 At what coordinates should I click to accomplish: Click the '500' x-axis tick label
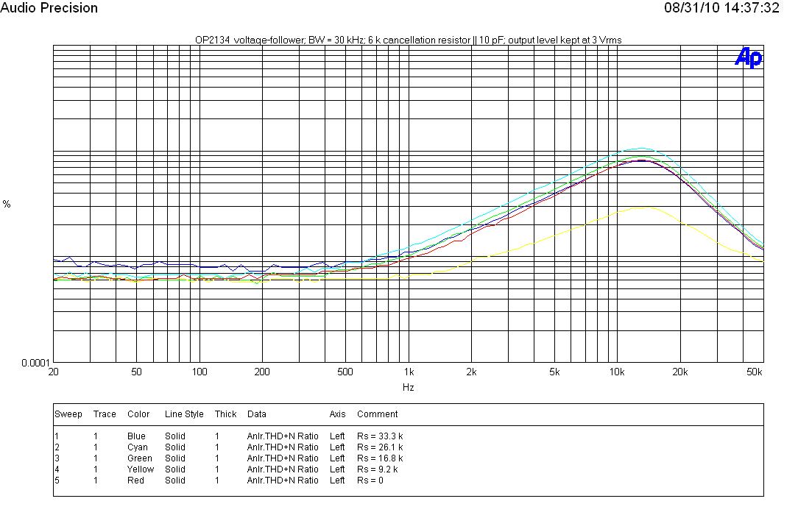point(345,372)
